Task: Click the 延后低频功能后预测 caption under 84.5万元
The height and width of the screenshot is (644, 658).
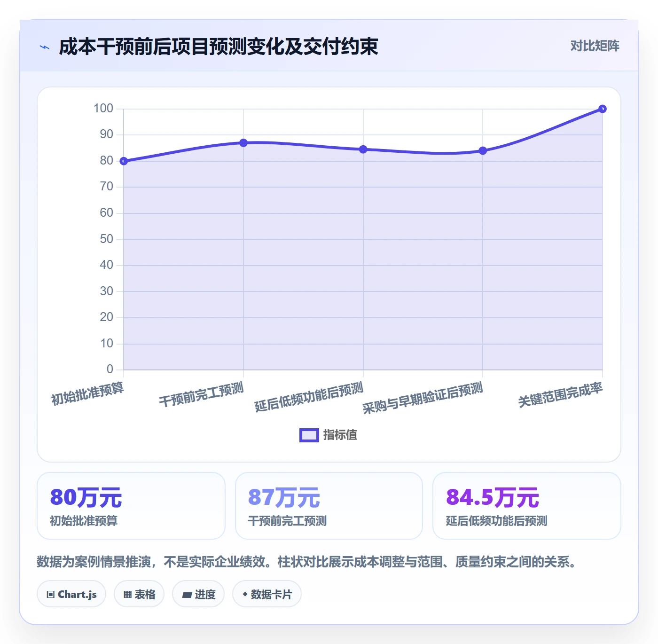Action: pos(496,521)
